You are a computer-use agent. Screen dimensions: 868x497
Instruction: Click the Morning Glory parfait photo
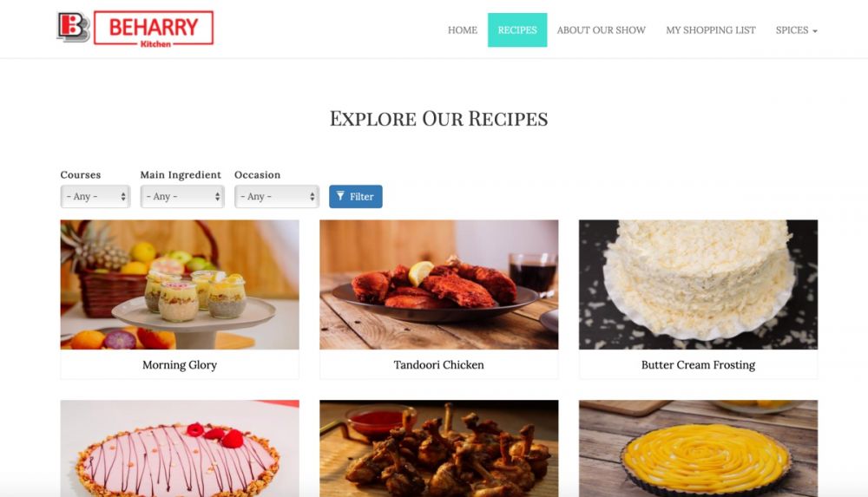(180, 284)
